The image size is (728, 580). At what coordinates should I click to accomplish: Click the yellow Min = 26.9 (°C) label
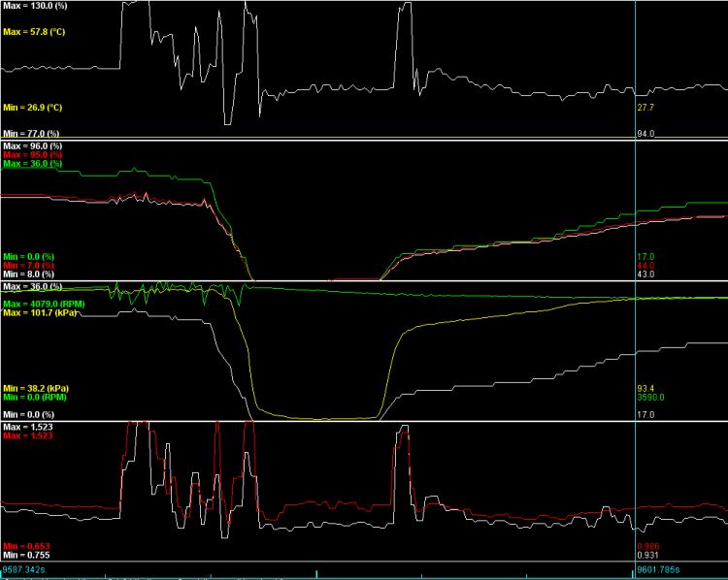(x=34, y=108)
